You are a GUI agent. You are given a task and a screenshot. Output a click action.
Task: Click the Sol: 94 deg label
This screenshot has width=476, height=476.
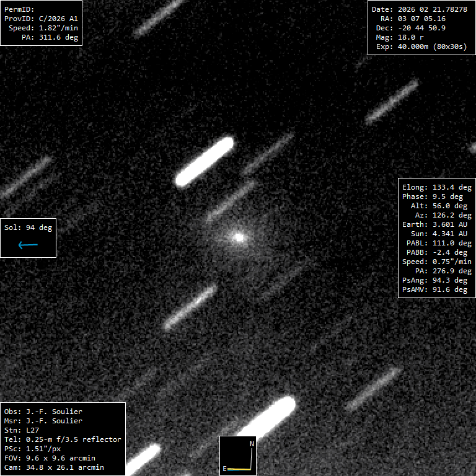(x=29, y=227)
